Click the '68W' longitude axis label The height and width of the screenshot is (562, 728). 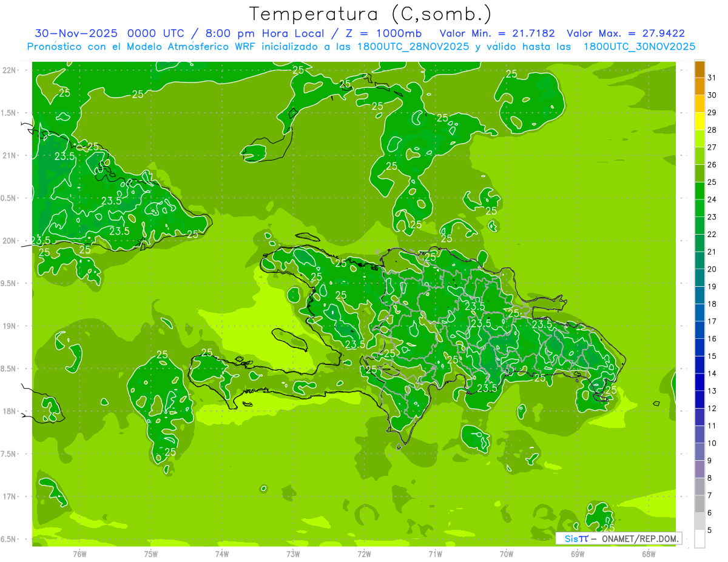point(649,554)
